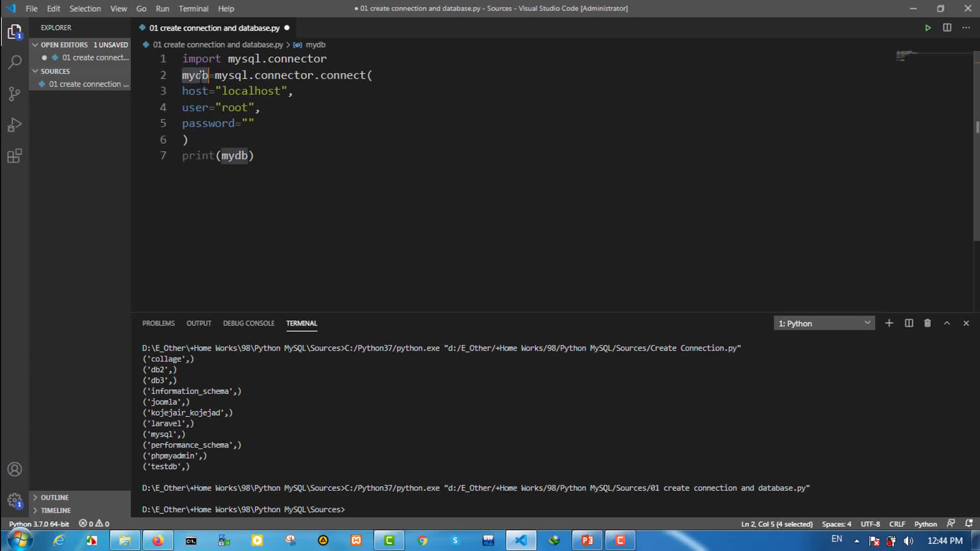Split the terminal panel
The height and width of the screenshot is (551, 980).
[909, 323]
